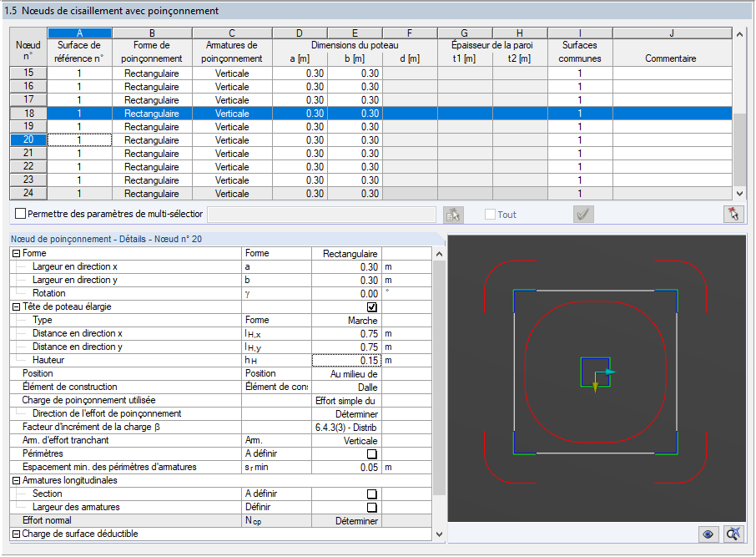This screenshot has width=756, height=557.
Task: Select row header for node 20
Action: (x=28, y=140)
